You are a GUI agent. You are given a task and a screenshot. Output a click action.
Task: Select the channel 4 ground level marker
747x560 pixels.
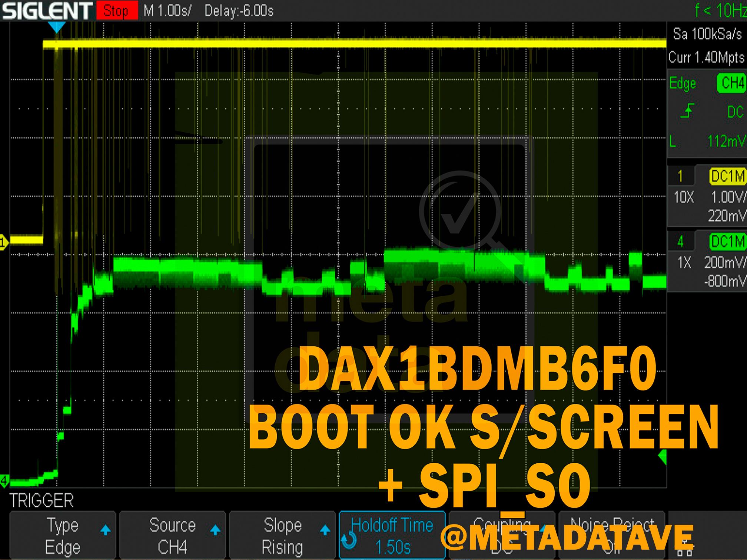pyautogui.click(x=4, y=481)
